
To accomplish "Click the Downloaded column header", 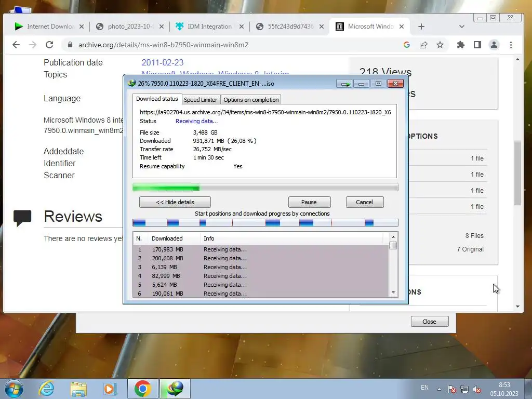I will (175, 238).
